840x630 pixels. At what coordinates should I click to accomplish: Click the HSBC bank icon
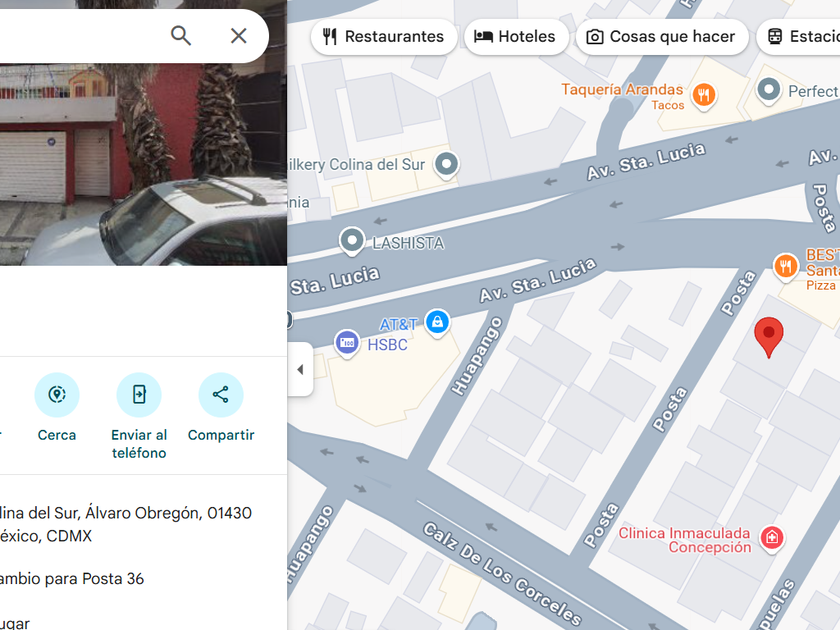click(347, 343)
